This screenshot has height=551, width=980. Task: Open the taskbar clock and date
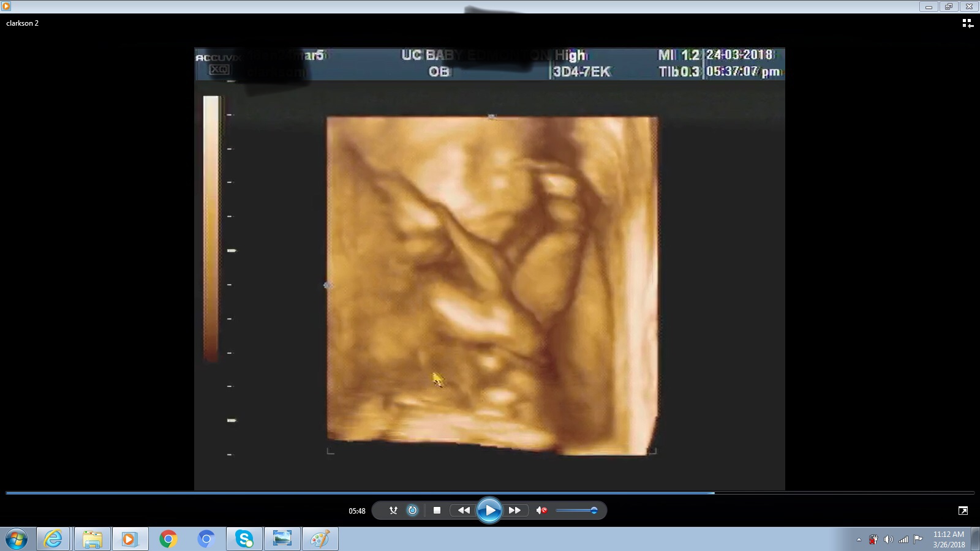click(x=949, y=539)
